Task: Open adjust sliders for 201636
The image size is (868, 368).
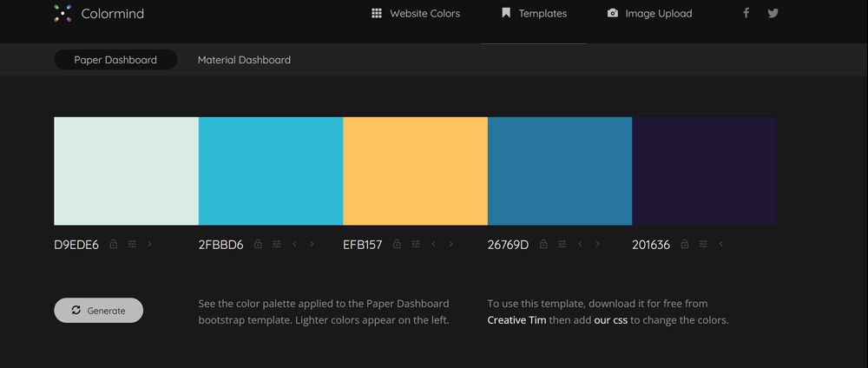Action: point(703,244)
